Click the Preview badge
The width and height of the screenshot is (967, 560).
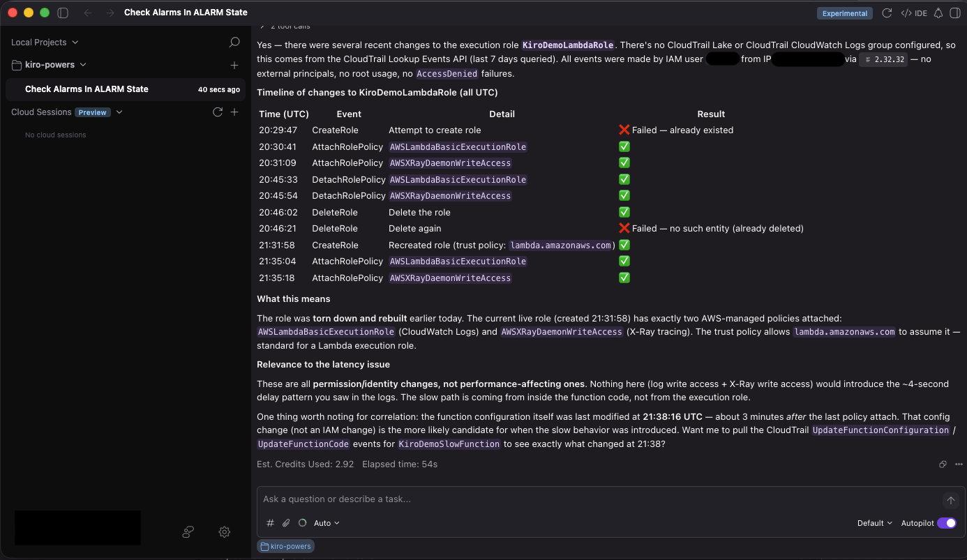[x=93, y=112]
